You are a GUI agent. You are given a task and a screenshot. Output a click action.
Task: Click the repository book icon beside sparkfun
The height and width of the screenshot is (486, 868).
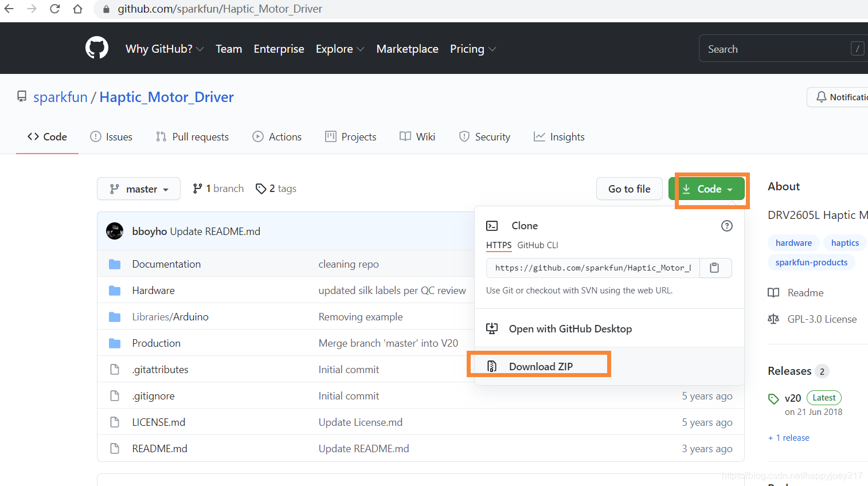pos(22,97)
